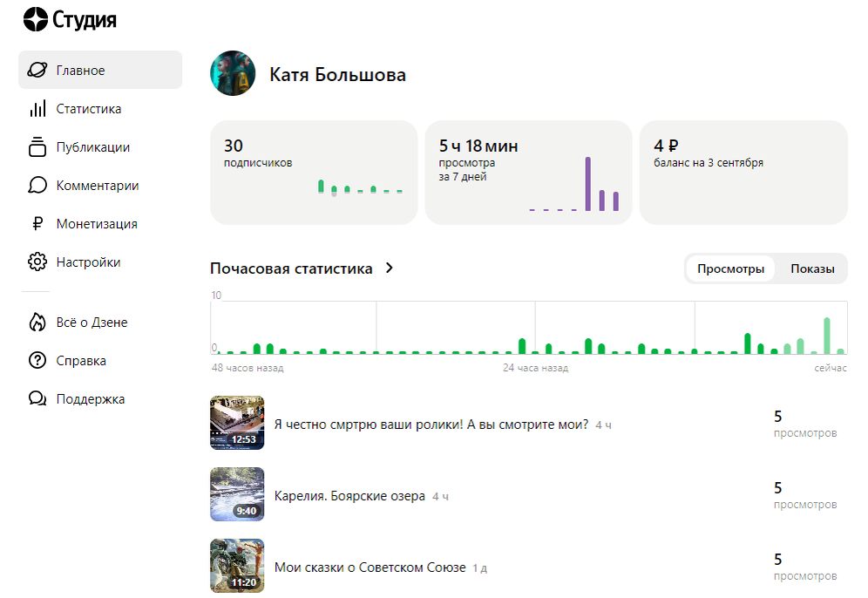Open the Карелия. Боярские озера video thumbnail
868x598 pixels.
tap(237, 494)
